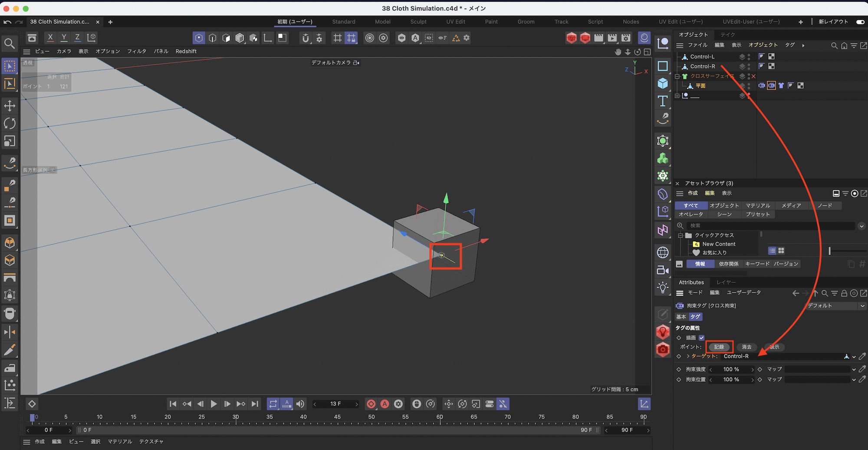Click the search magnifier tool icon
868x450 pixels.
tap(10, 43)
